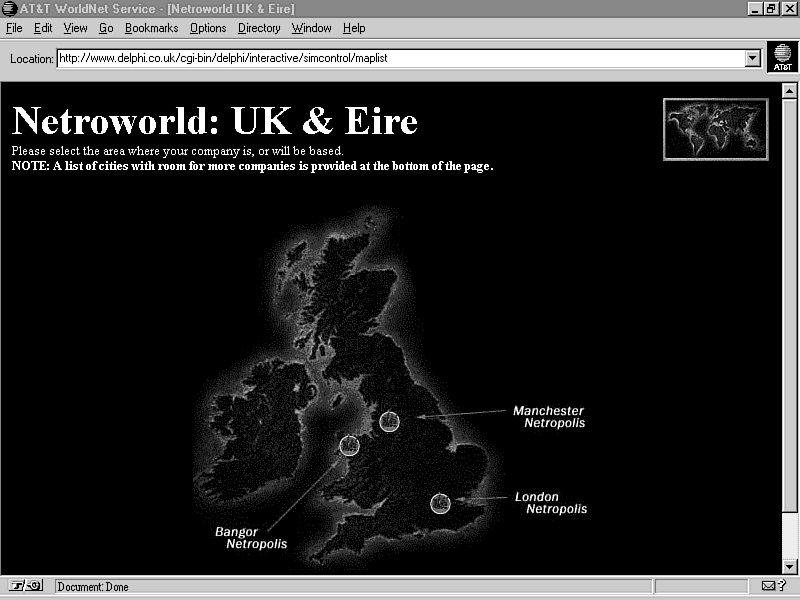Minimize the browser window

pos(756,9)
